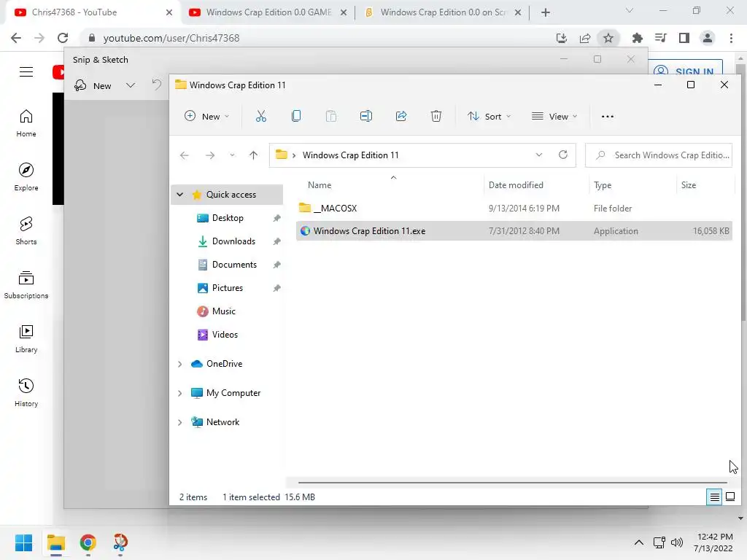Select Downloads in Quick access
The height and width of the screenshot is (560, 747).
pyautogui.click(x=233, y=241)
